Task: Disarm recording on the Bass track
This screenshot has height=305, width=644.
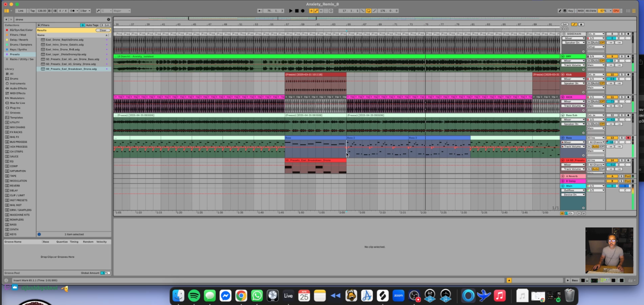Action: tap(628, 138)
